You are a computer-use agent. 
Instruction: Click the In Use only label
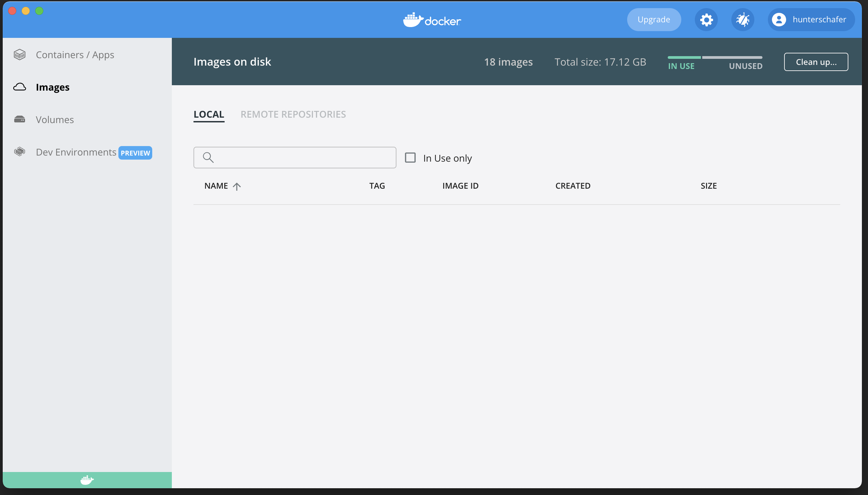point(447,158)
